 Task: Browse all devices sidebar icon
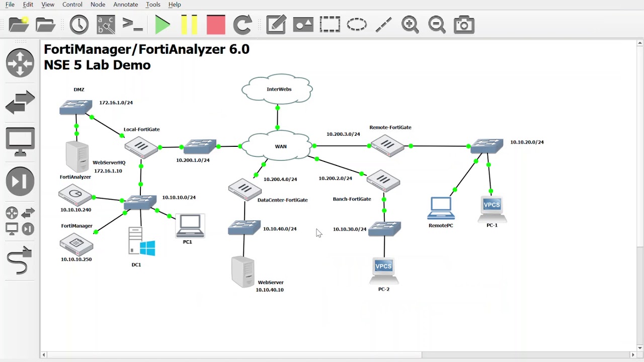[x=20, y=221]
